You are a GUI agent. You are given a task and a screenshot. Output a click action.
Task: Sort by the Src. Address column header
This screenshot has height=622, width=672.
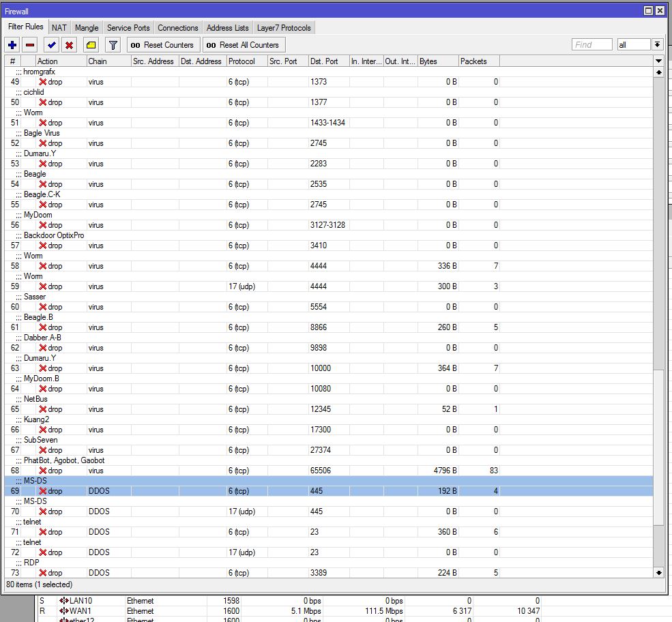coord(155,61)
